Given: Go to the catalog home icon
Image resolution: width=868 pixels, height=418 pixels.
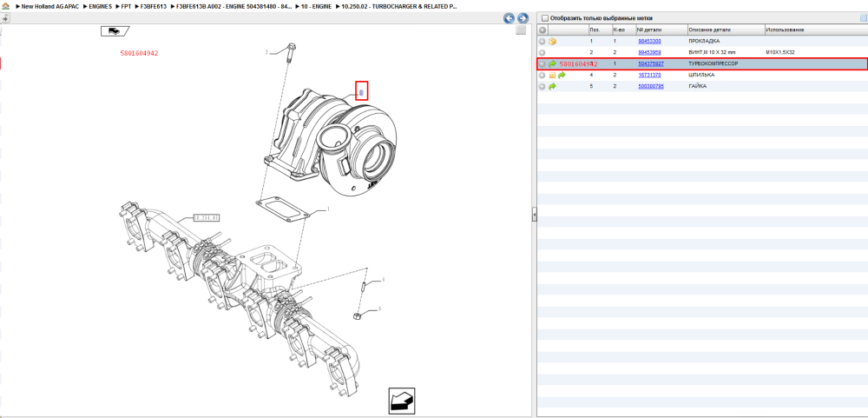Looking at the screenshot, I should click(5, 5).
